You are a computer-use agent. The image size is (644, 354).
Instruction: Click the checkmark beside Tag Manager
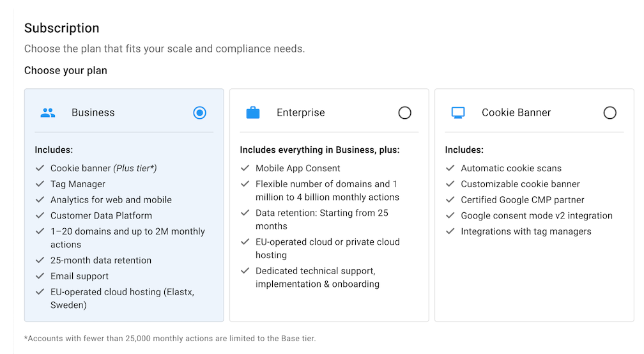coord(40,183)
